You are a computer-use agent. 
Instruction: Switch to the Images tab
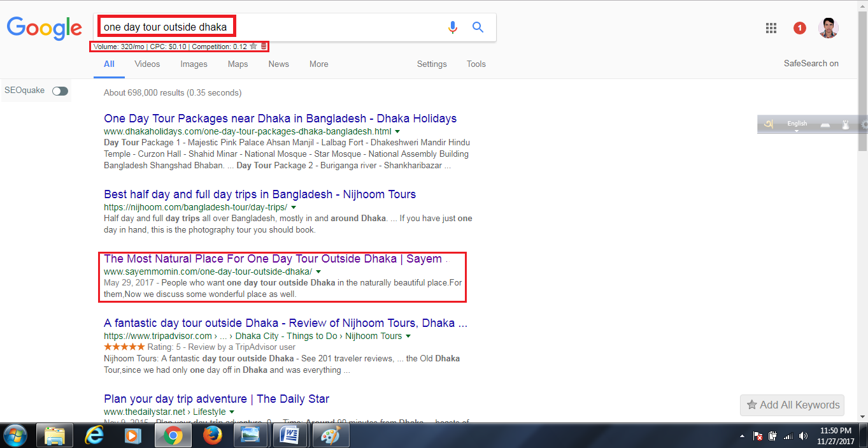pos(194,64)
